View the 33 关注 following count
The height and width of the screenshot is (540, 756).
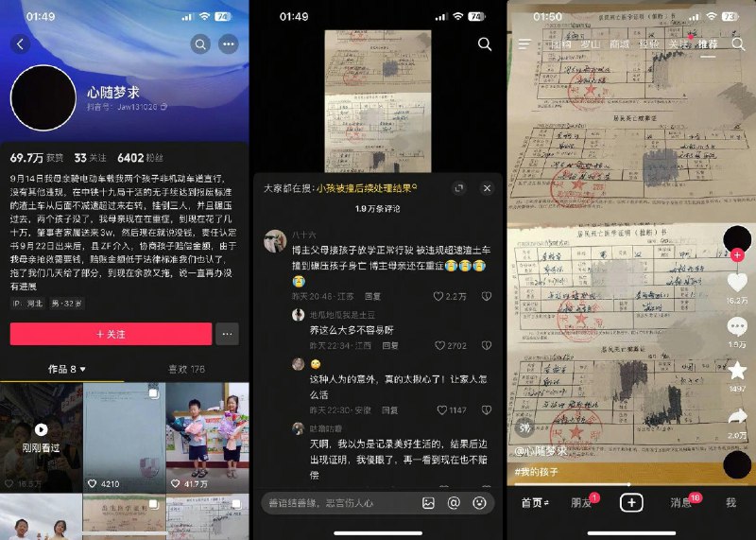click(90, 158)
